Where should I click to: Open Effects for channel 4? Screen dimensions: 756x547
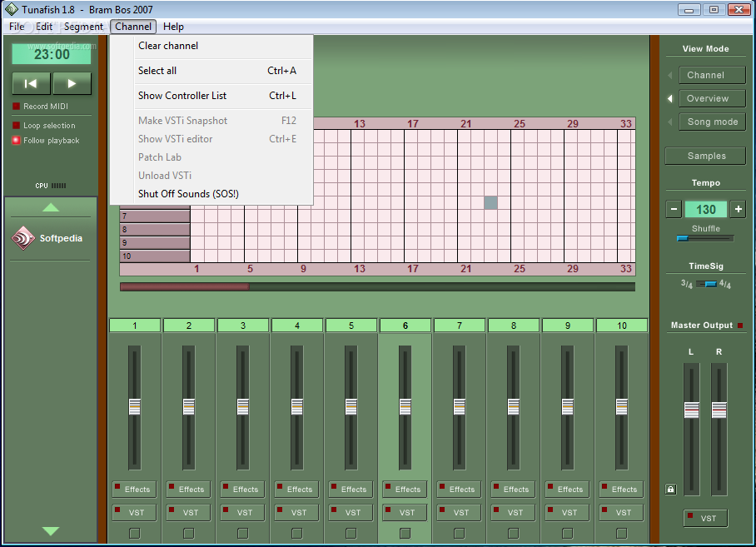(297, 490)
